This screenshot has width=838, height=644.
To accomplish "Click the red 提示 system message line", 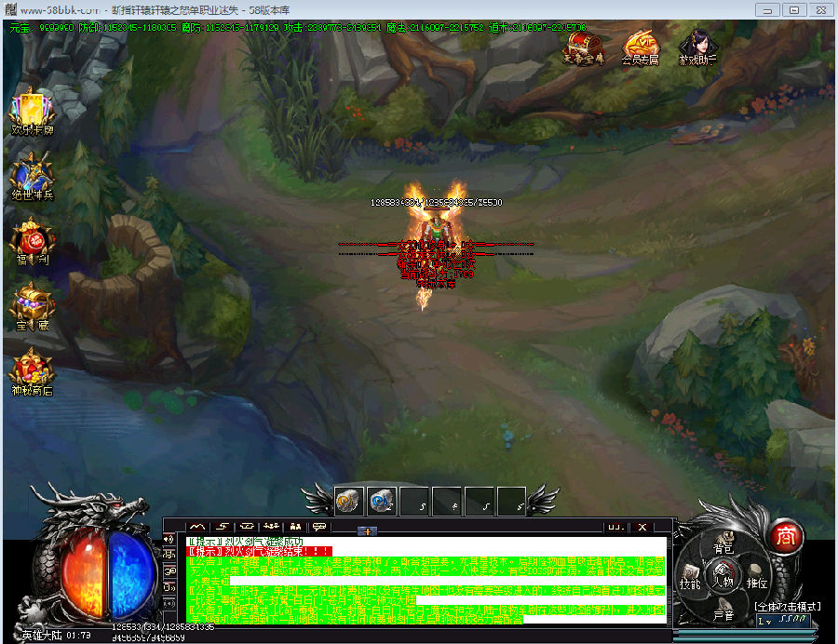I will pos(259,552).
